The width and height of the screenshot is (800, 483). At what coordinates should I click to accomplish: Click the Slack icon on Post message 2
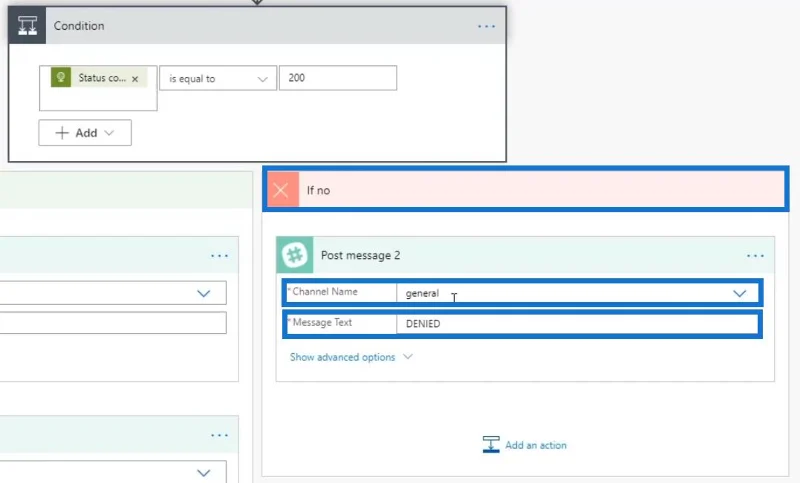pos(295,255)
